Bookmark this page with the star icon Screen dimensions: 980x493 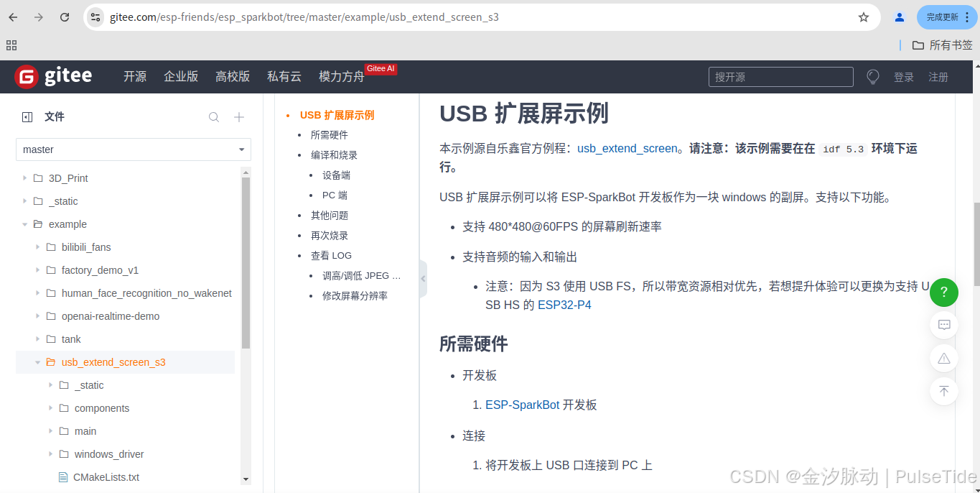pos(864,17)
